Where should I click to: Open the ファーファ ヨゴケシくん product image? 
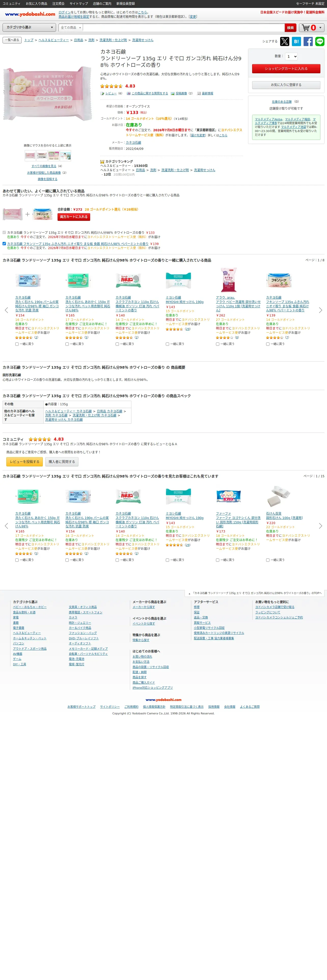(x=228, y=496)
